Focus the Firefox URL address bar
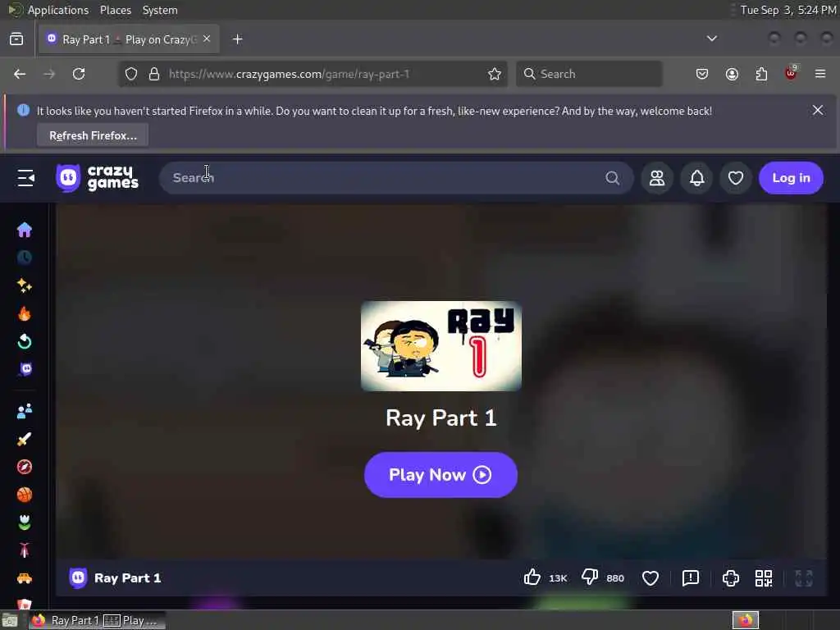 [x=311, y=74]
